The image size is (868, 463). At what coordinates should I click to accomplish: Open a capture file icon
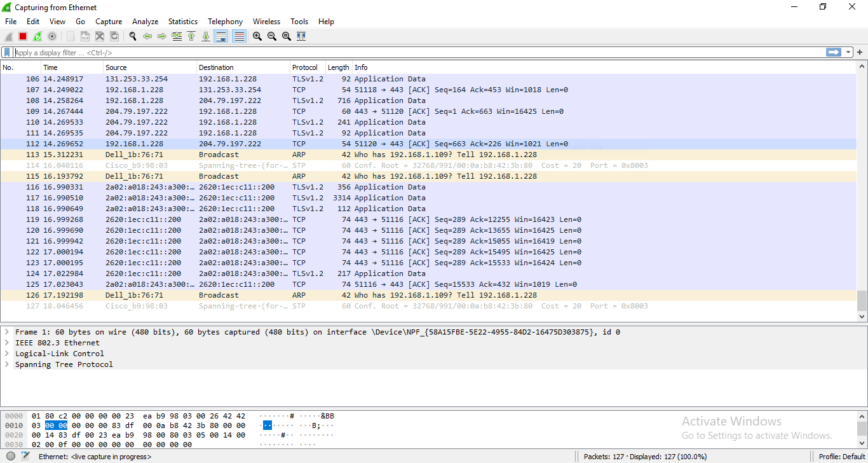[x=70, y=36]
